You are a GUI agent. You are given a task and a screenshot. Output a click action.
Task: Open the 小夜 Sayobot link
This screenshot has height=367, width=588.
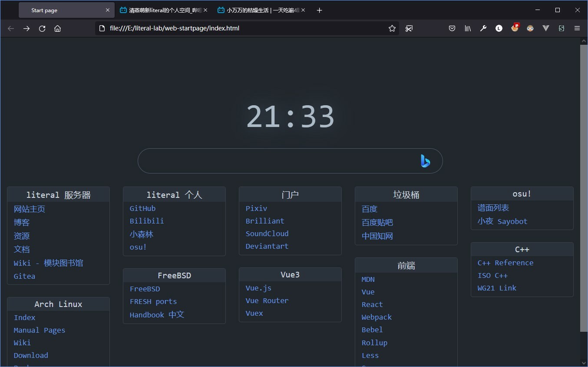click(x=502, y=221)
